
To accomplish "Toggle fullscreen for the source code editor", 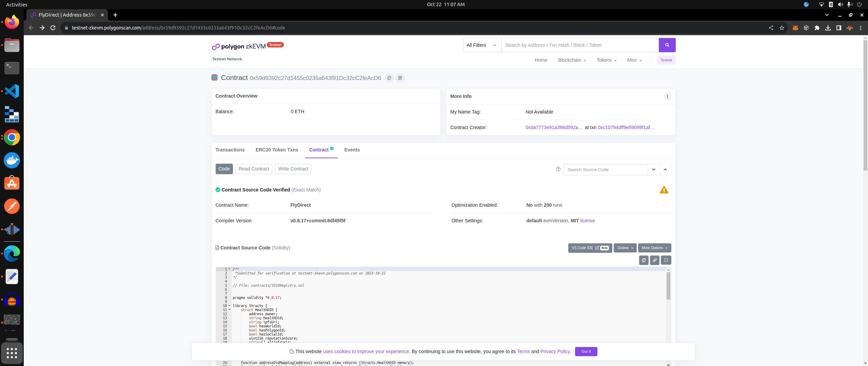I will (x=666, y=260).
